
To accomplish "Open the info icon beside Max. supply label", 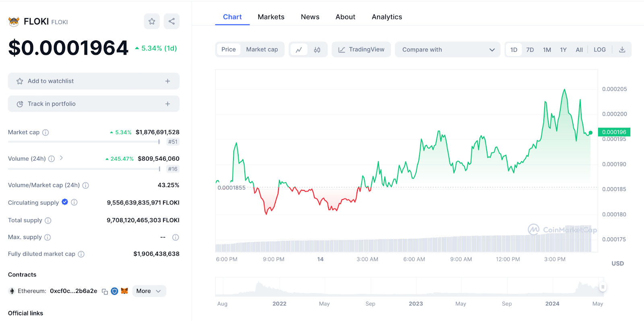I will (x=47, y=237).
